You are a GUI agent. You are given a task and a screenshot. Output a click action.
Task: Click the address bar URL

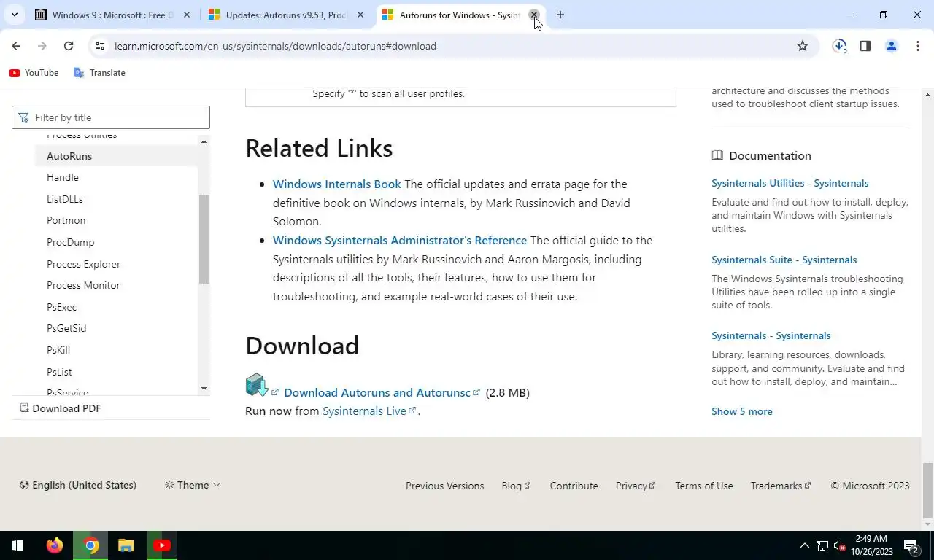[275, 46]
